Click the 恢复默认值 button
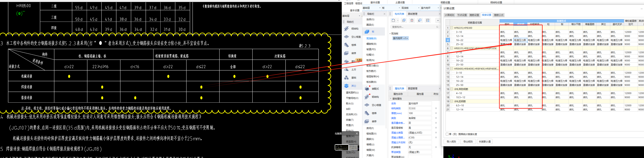This screenshot has height=158, width=644. point(485,141)
